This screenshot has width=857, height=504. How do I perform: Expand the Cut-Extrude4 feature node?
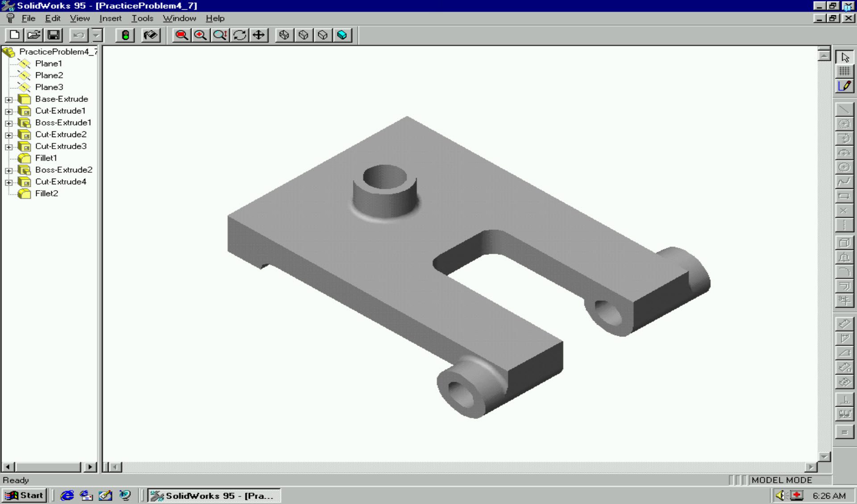tap(9, 182)
